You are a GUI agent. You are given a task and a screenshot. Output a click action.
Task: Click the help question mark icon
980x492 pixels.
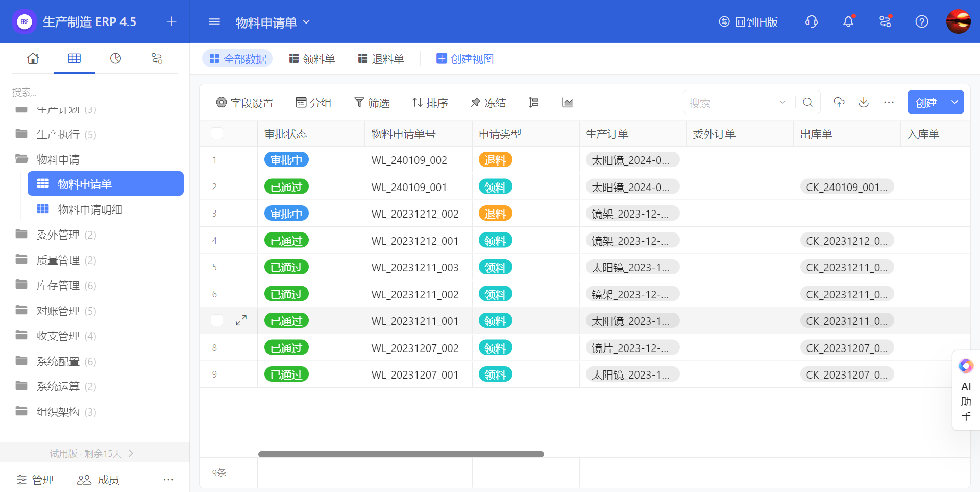921,21
